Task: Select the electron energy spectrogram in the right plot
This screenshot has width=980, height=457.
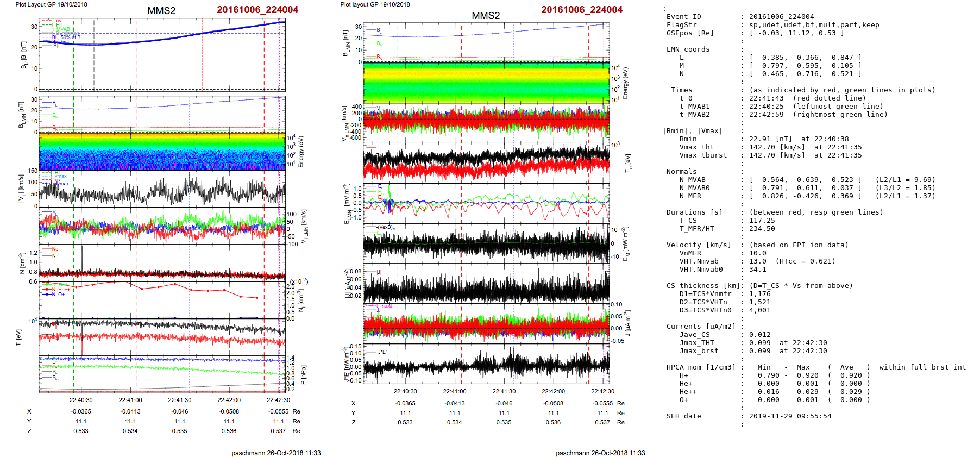Action: coord(486,82)
